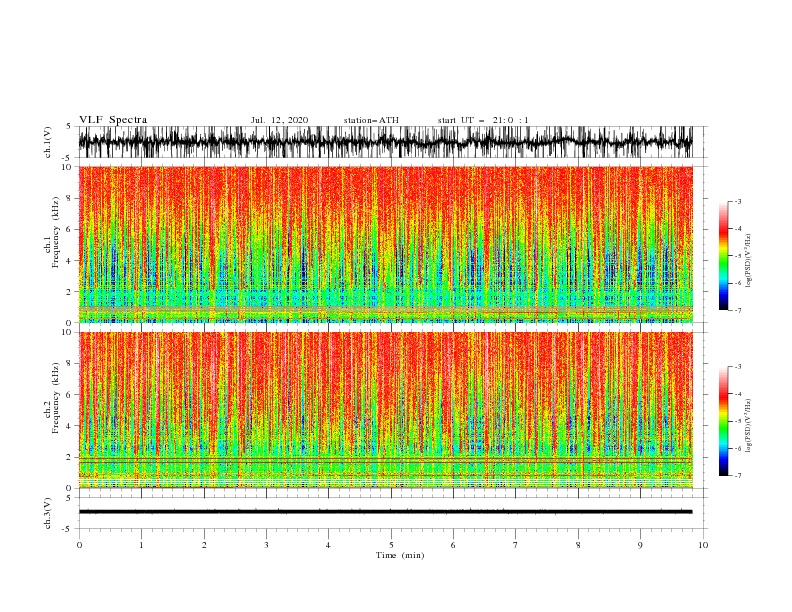Click the '4' kHz tick of ch.2 spectrogram
Viewport: 792px width, 612px height.
[x=71, y=426]
